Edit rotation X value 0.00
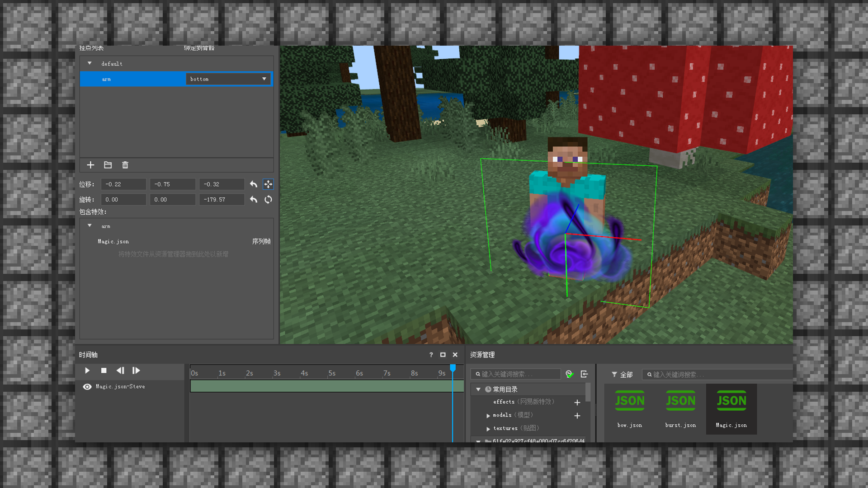 pyautogui.click(x=124, y=199)
